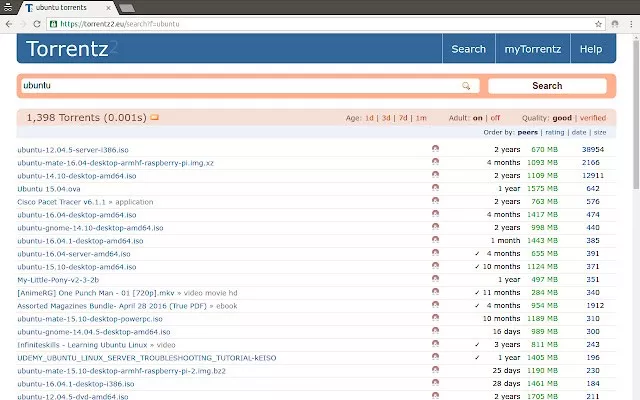Click the RSS feed icon beside torrent count
This screenshot has height=400, width=640.
click(155, 118)
